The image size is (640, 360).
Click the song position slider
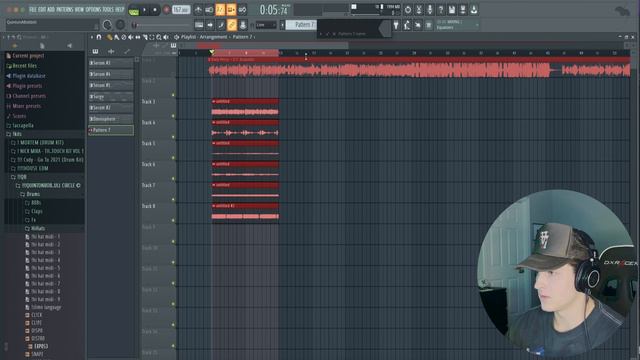coord(162,25)
